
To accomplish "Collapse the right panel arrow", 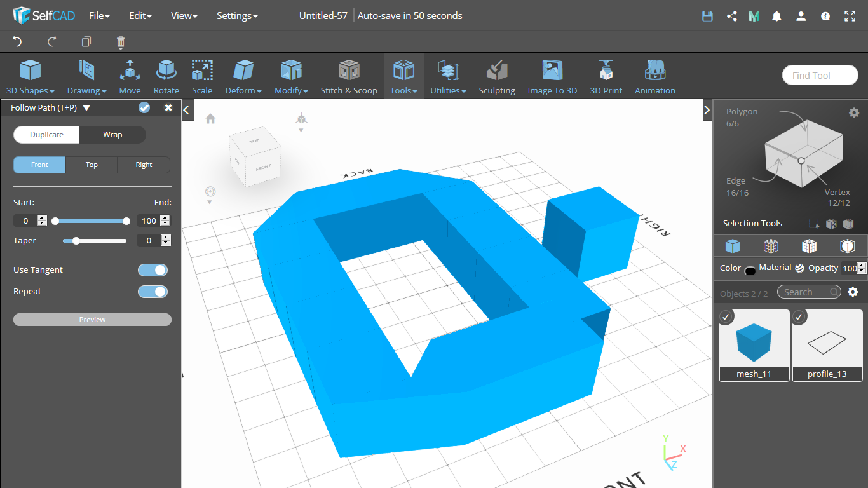I will [707, 110].
